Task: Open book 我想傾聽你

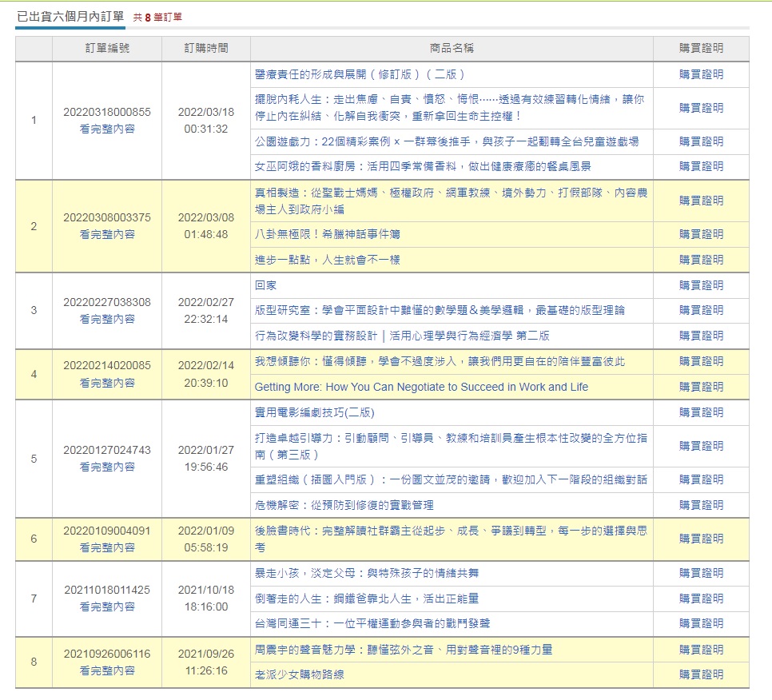Action: click(x=440, y=361)
